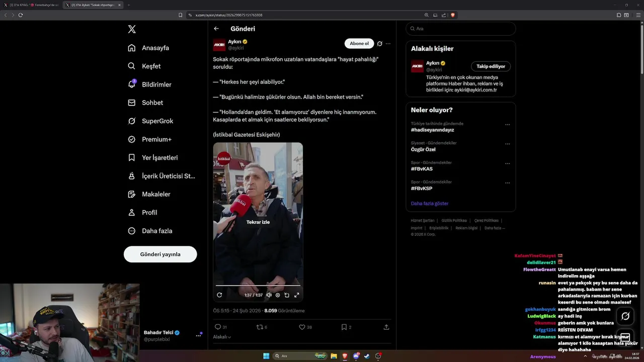Go back with arrow beside Gönderi
Image resolution: width=644 pixels, height=362 pixels.
coord(216,29)
